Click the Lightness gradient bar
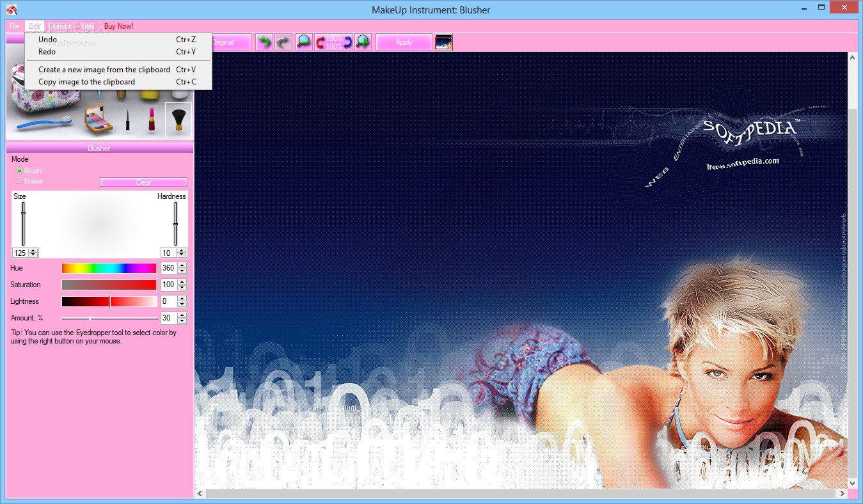This screenshot has height=504, width=863. 109,301
